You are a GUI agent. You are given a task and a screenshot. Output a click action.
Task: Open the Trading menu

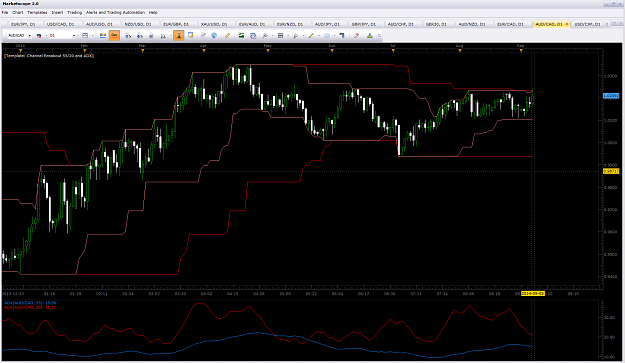pos(75,12)
